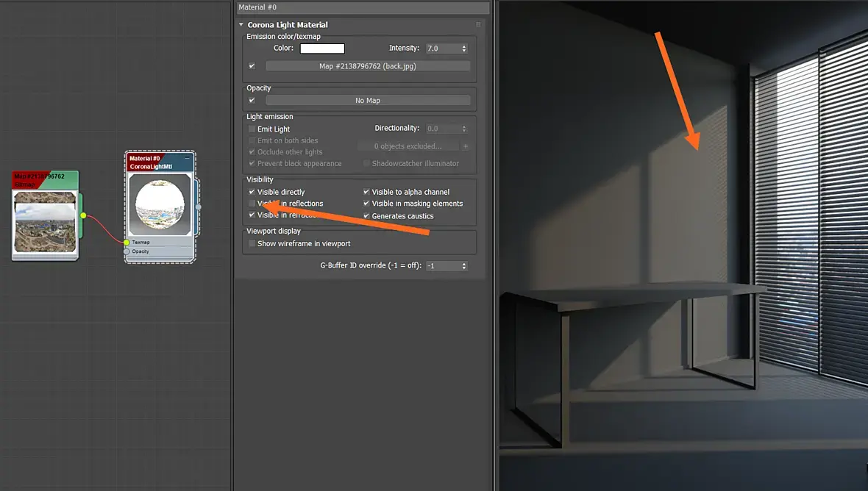Viewport: 868px width, 491px height.
Task: Uncheck Generates caustics
Action: click(366, 215)
